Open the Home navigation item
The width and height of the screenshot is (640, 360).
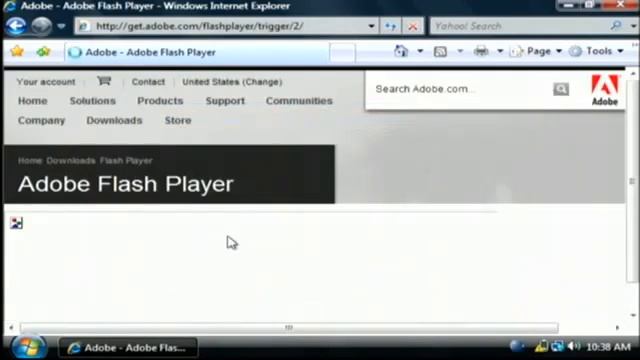[33, 101]
